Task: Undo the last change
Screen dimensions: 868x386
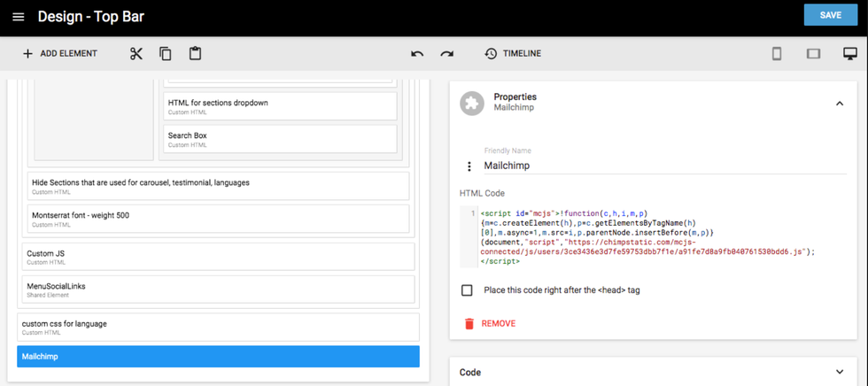Action: coord(417,54)
